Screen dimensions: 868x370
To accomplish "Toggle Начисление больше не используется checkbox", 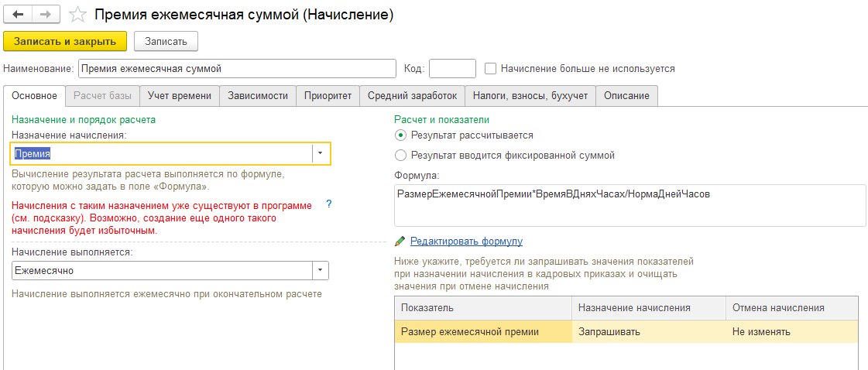I will [489, 69].
